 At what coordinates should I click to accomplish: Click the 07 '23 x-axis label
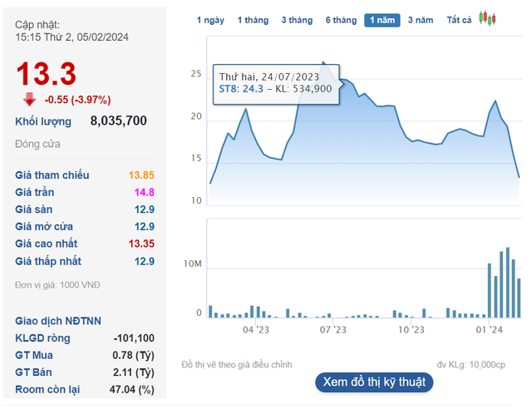[332, 330]
